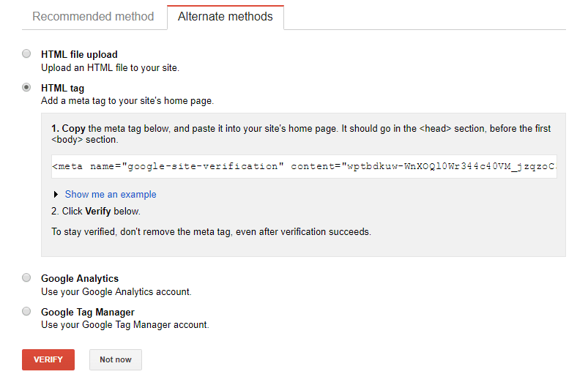This screenshot has height=377, width=588.
Task: Choose the HTML tag radio option
Action: click(27, 87)
